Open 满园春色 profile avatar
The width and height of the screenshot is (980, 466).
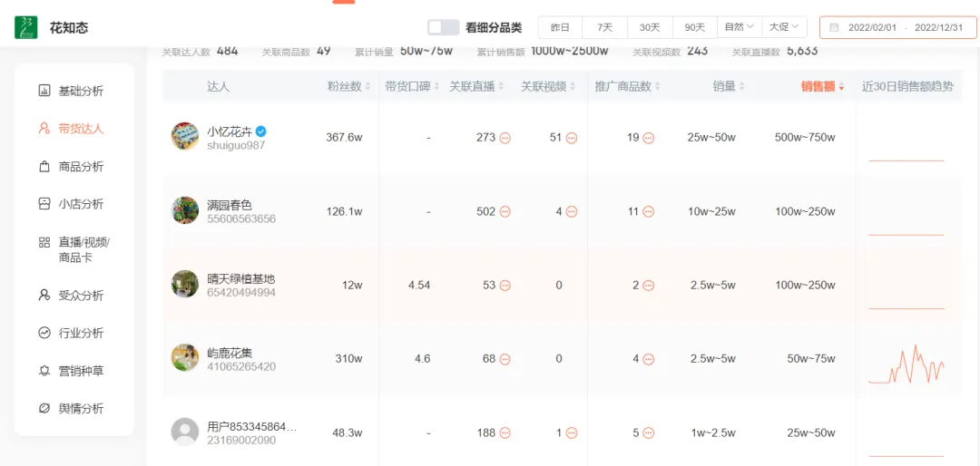point(185,211)
